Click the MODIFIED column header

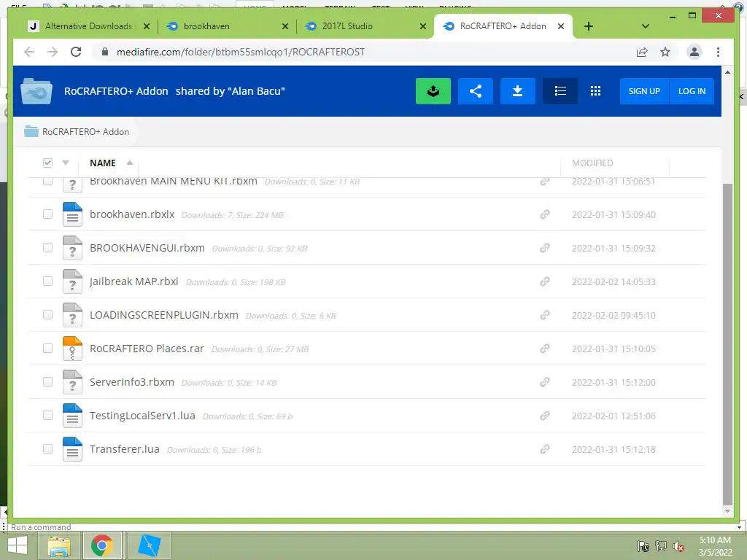(x=592, y=163)
